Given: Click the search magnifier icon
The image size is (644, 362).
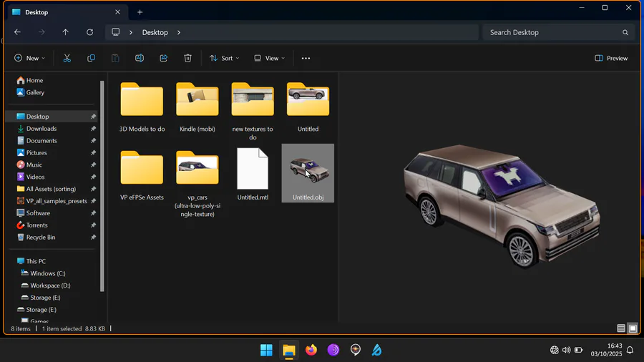Looking at the screenshot, I should (625, 32).
